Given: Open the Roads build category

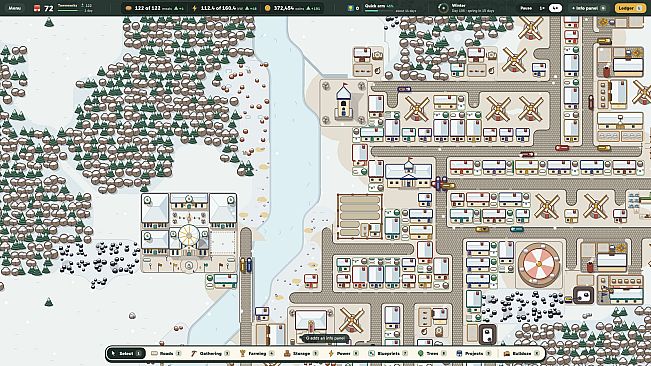Looking at the screenshot, I should (x=166, y=353).
